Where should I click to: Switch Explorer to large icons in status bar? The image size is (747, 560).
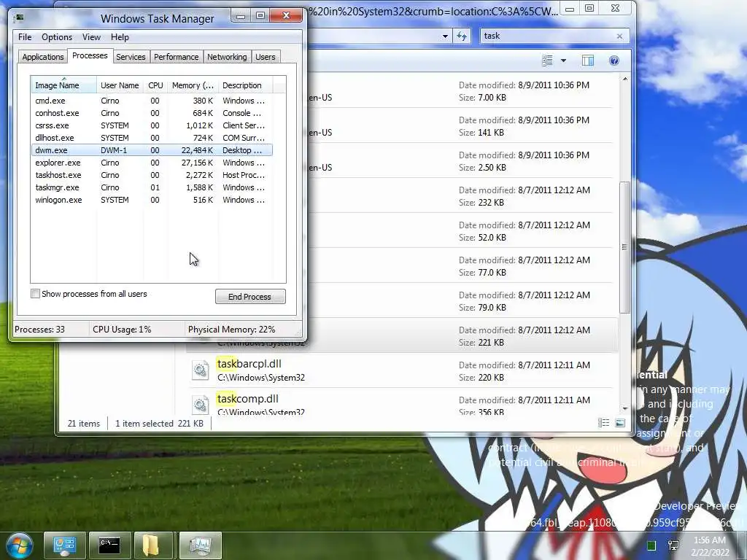tap(620, 423)
